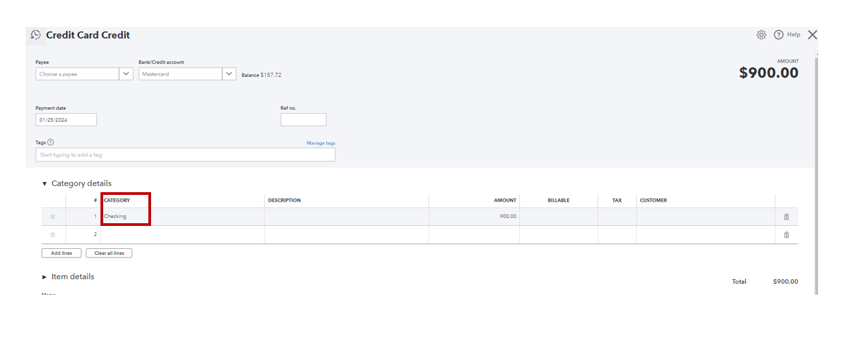Click the Clear all lines button
Viewport: 868px width, 352px height.
(109, 254)
